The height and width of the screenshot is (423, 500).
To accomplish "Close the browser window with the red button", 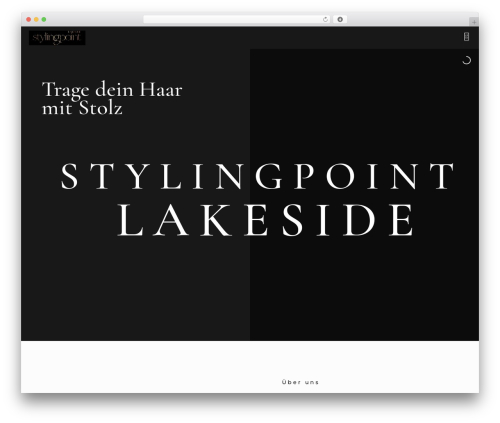I will click(29, 20).
